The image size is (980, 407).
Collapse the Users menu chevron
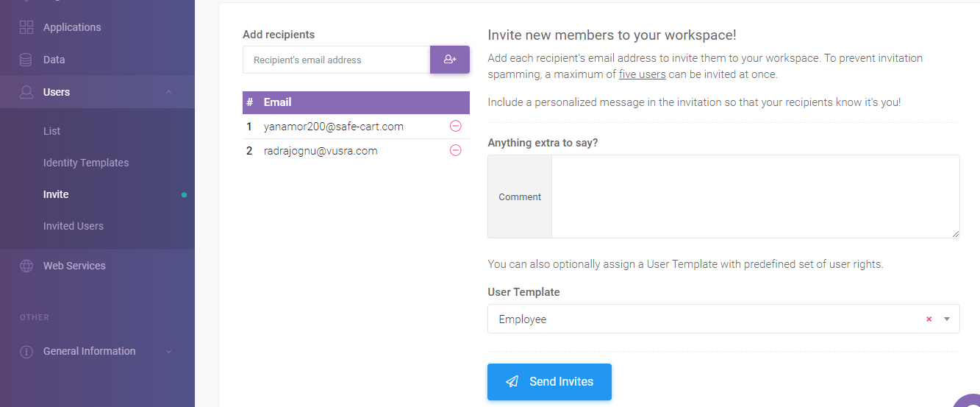168,92
